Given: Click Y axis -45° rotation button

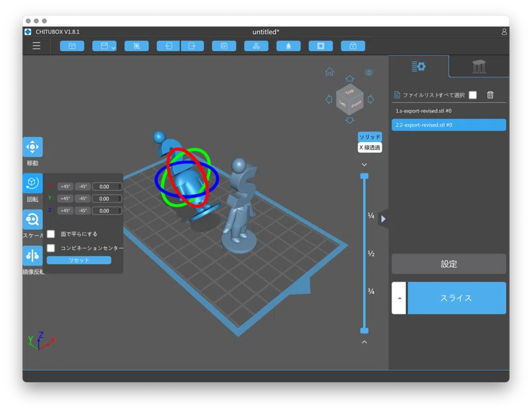Looking at the screenshot, I should coord(82,199).
